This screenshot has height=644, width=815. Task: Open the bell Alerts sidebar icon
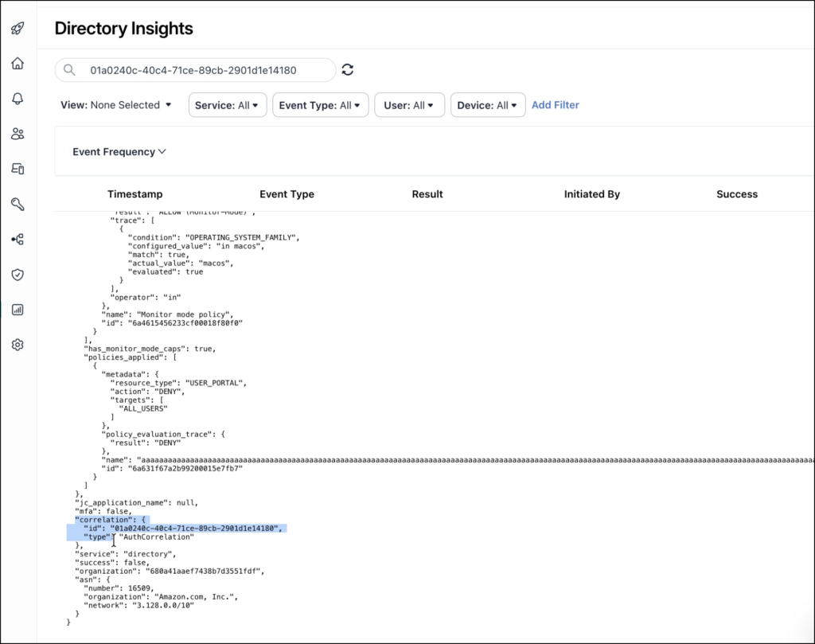[18, 99]
